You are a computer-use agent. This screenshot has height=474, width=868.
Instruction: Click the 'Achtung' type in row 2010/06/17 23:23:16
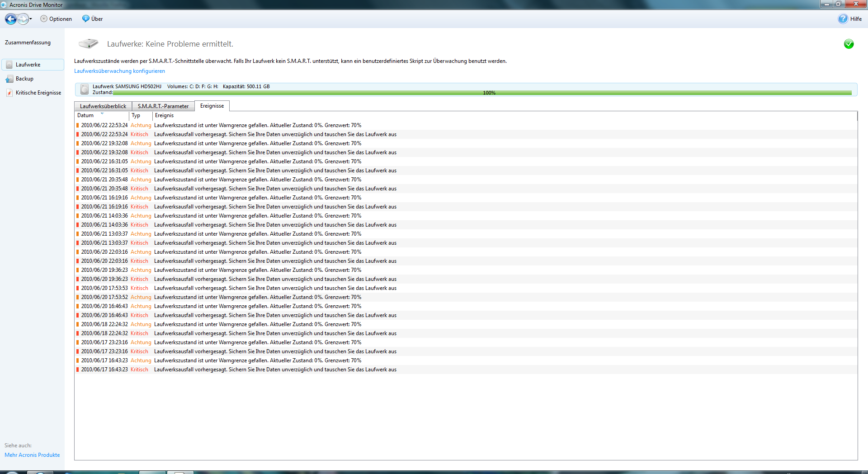pos(141,342)
